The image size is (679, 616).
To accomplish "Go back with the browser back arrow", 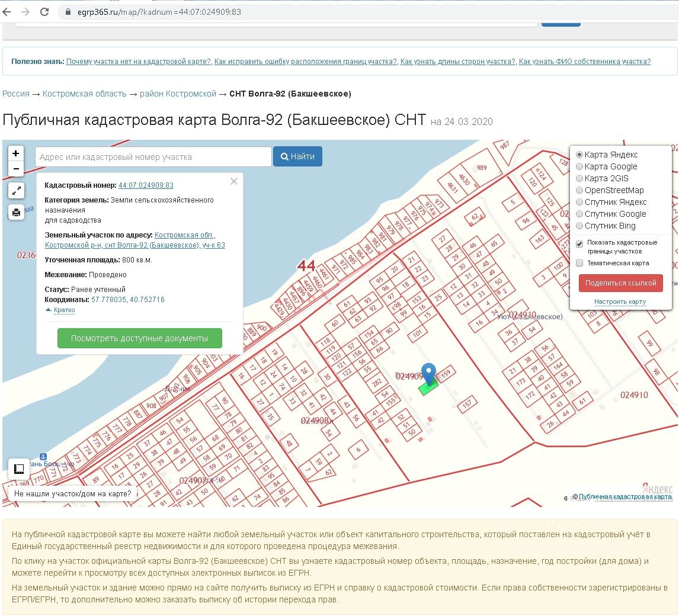I will (7, 12).
